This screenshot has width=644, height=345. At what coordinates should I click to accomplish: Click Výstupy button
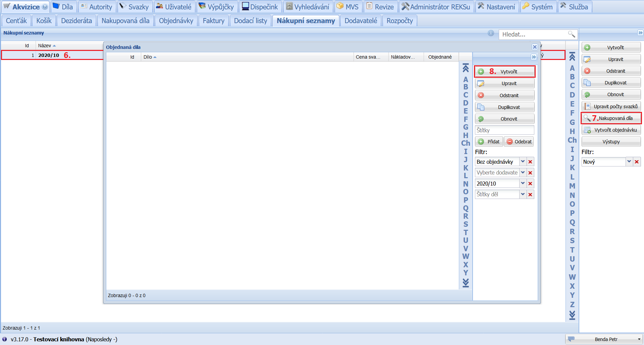coord(611,142)
